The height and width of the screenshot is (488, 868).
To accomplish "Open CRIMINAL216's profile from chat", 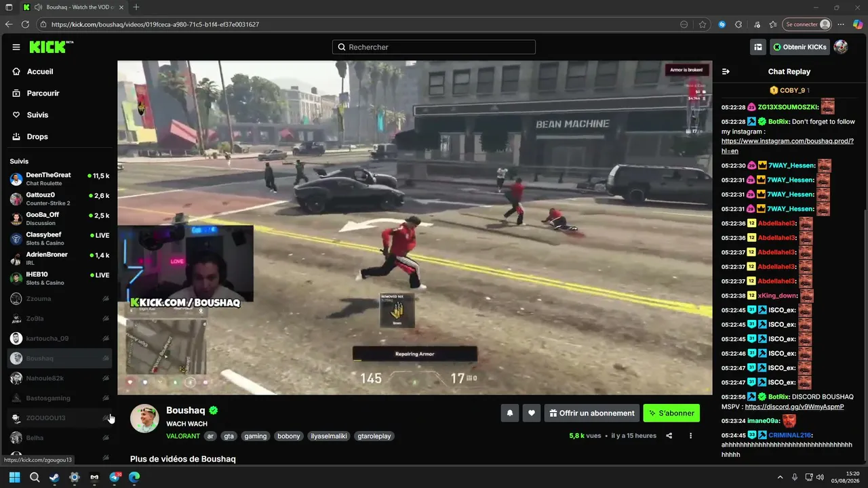I will [790, 435].
